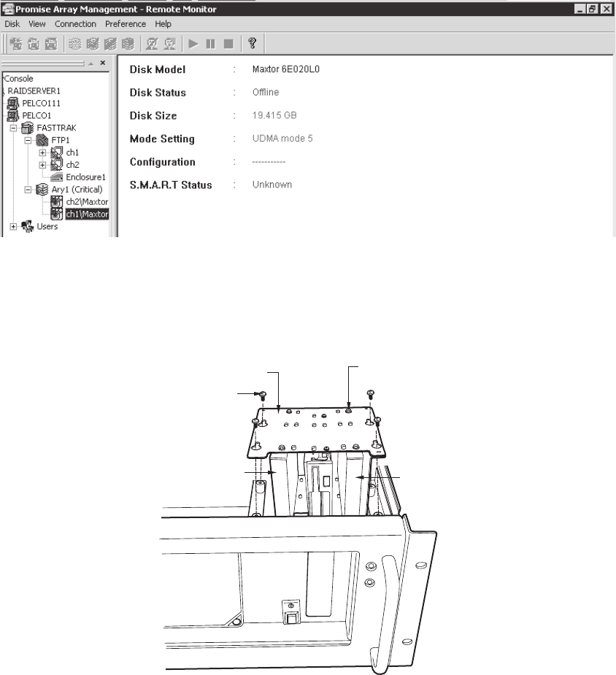Select RAIDSERVER1 in the console tree
The height and width of the screenshot is (675, 616).
pyautogui.click(x=33, y=90)
